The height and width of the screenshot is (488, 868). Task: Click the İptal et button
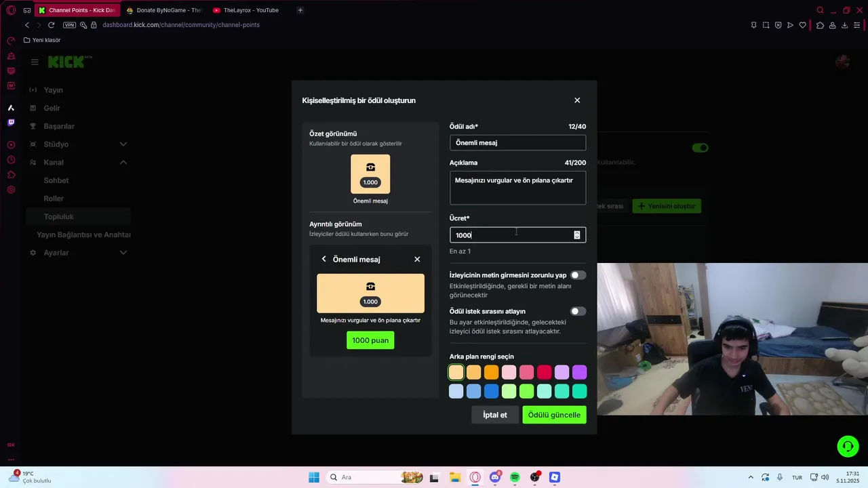point(495,415)
